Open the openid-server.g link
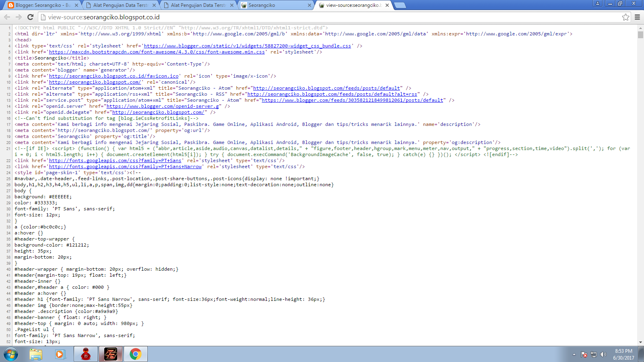 coord(163,106)
